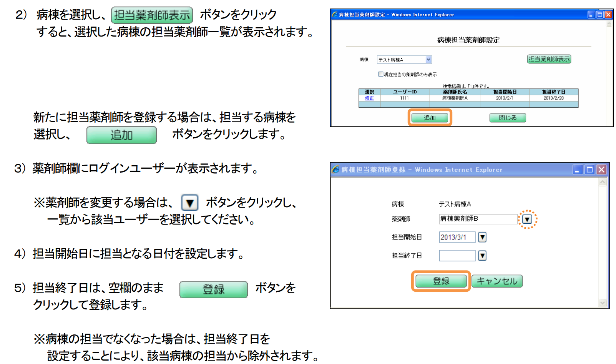616x364 pixels.
Task: Click scrollbar up arrow in 病棟担当薬剤師登録 window
Action: [603, 182]
